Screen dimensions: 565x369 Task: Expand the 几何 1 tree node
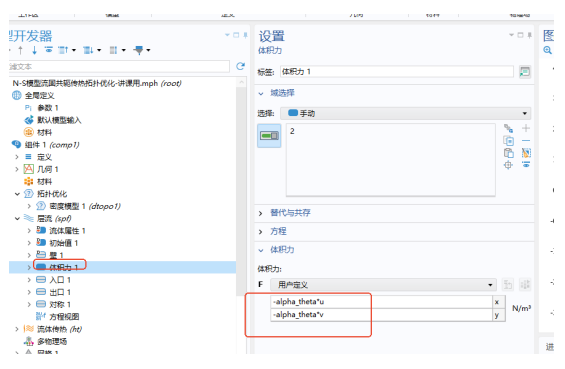[17, 169]
